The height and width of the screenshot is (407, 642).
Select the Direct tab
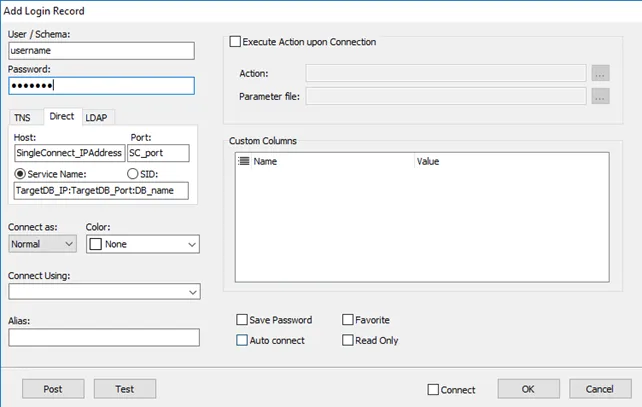(x=62, y=116)
